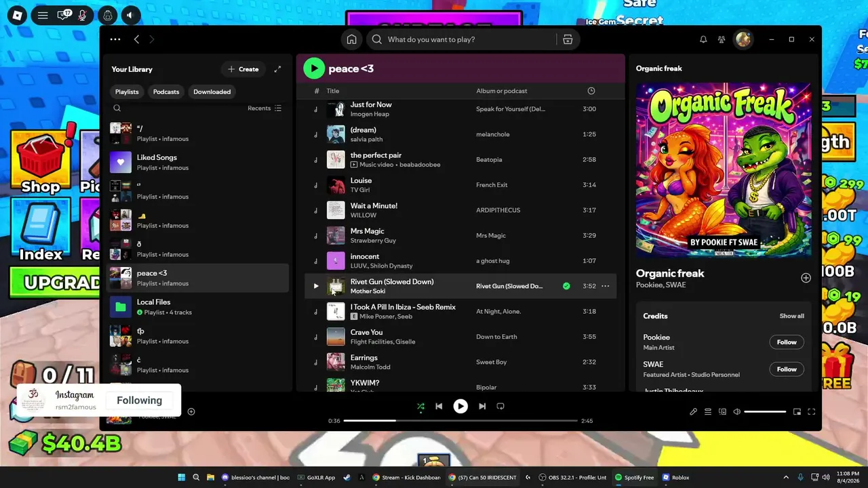
Task: Toggle saved checkmark on Rivet Gun
Action: pos(566,286)
